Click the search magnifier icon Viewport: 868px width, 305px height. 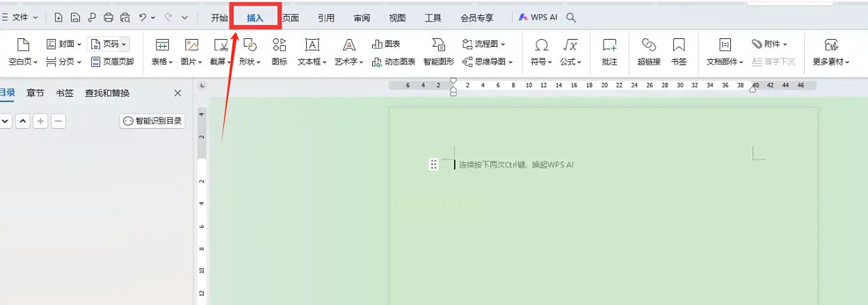[571, 17]
